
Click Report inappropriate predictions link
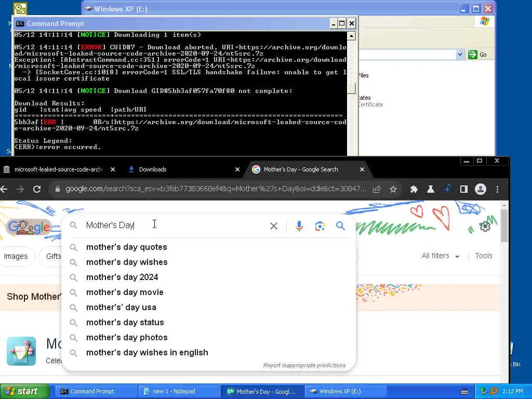[304, 365]
